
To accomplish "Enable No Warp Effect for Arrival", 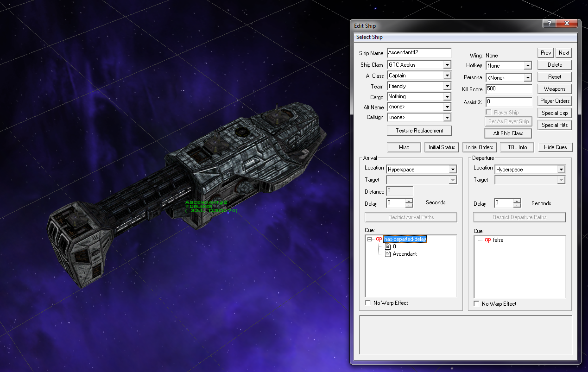I will (x=368, y=303).
